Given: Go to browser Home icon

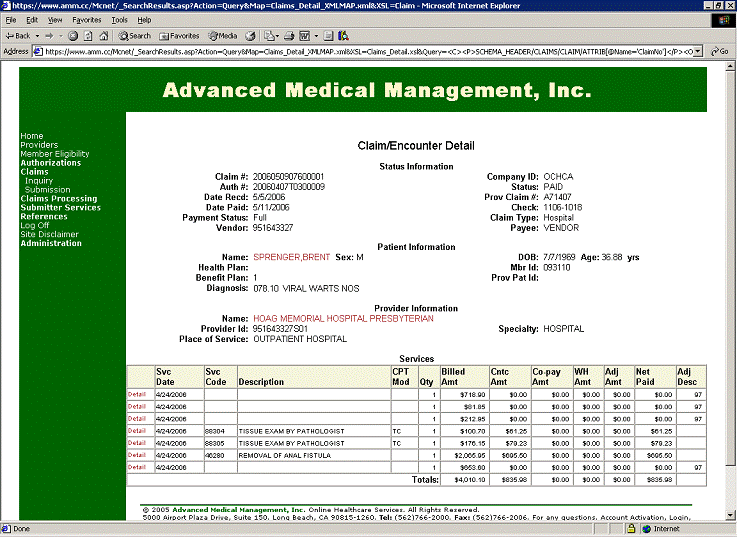Looking at the screenshot, I should coord(103,35).
